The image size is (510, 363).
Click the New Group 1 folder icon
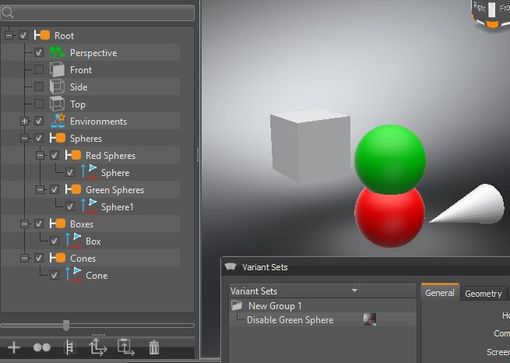(237, 305)
